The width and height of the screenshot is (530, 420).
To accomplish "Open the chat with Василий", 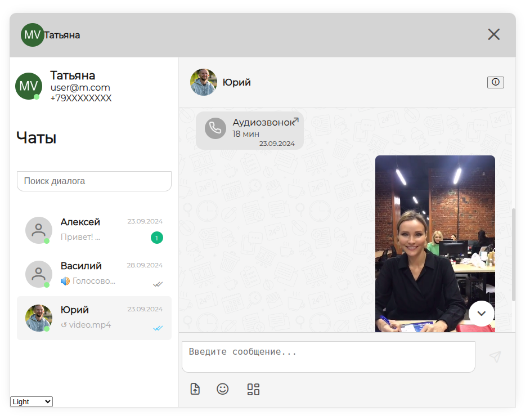I will click(x=95, y=274).
